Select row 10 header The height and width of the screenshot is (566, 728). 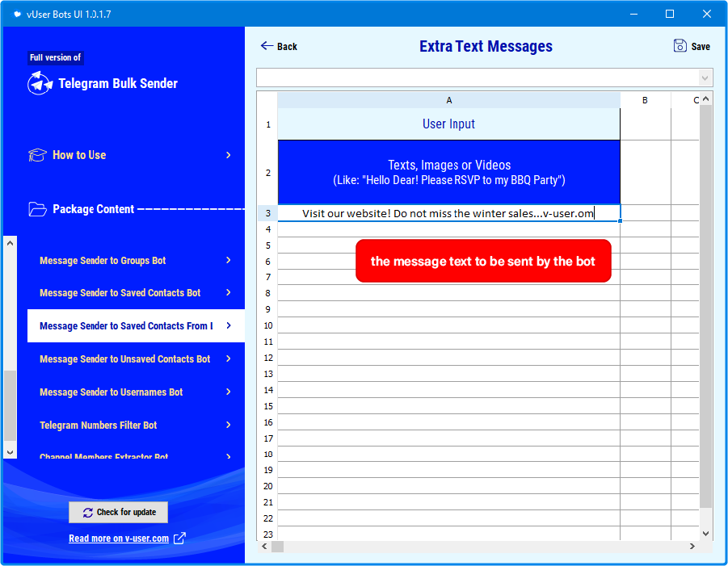click(x=268, y=325)
